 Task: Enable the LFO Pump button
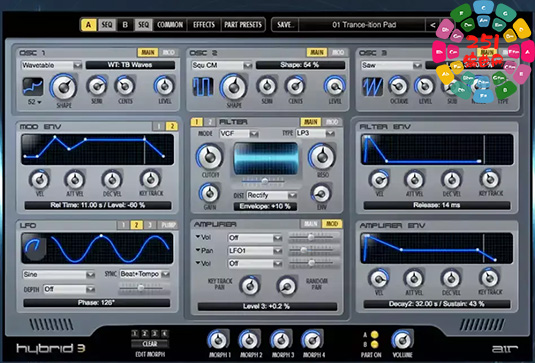click(168, 225)
